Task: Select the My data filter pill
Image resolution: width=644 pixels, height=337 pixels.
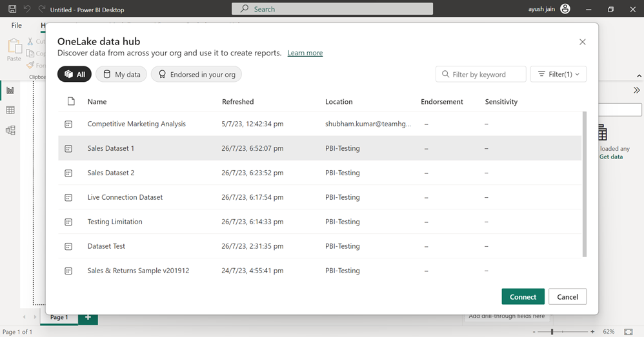Action: click(121, 74)
